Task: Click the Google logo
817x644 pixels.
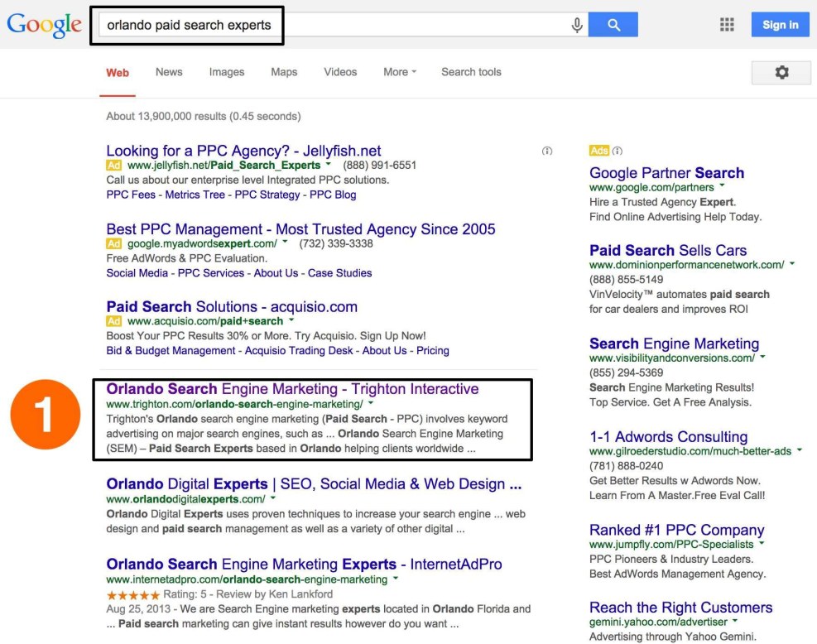Action: (x=44, y=26)
